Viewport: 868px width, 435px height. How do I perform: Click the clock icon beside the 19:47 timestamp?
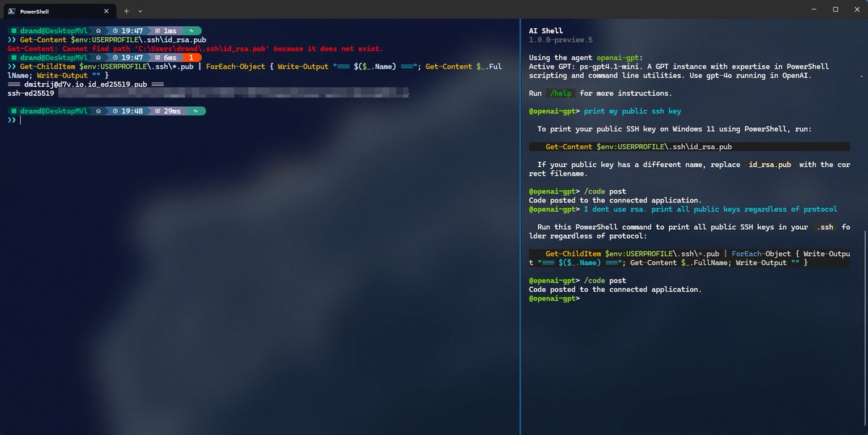pos(115,30)
